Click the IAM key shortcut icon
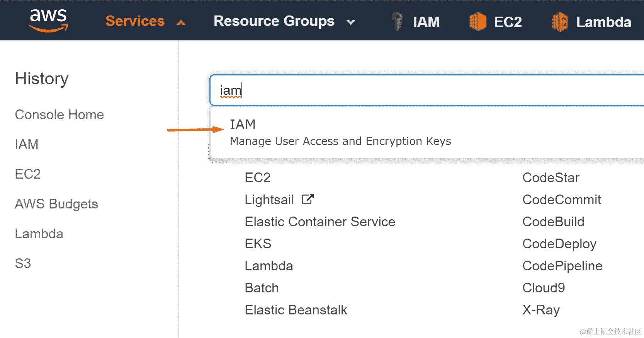The height and width of the screenshot is (338, 644). pos(397,22)
